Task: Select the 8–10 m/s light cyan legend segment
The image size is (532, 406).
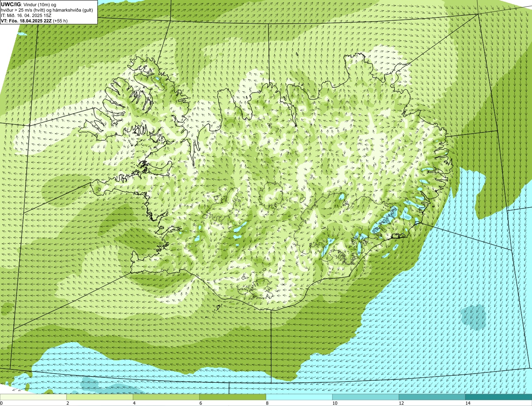Action: click(299, 397)
